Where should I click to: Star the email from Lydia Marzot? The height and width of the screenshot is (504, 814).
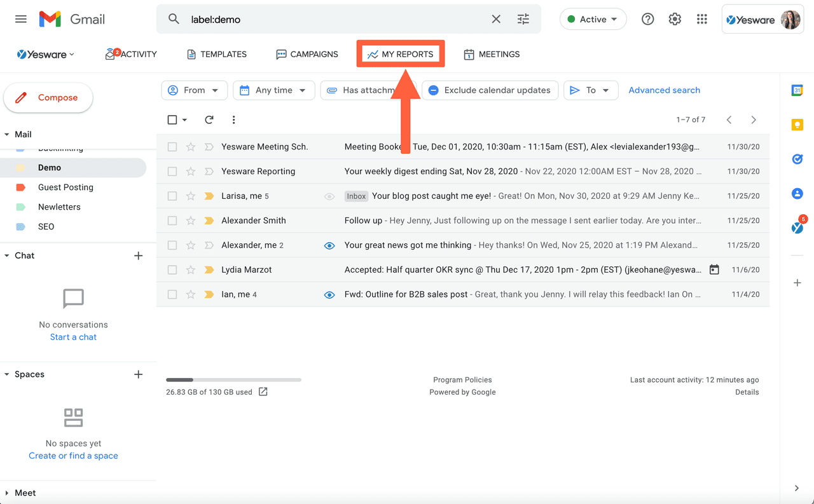[190, 269]
